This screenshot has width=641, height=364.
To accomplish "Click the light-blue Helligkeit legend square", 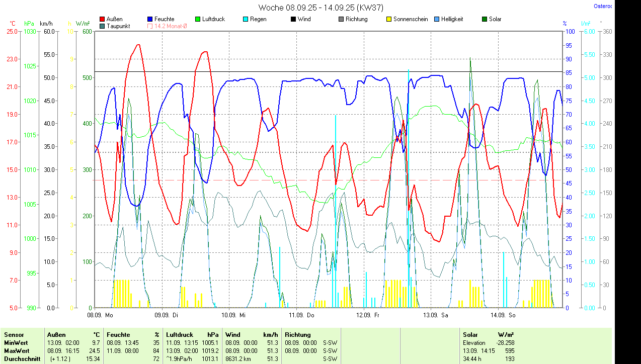I will pyautogui.click(x=437, y=19).
